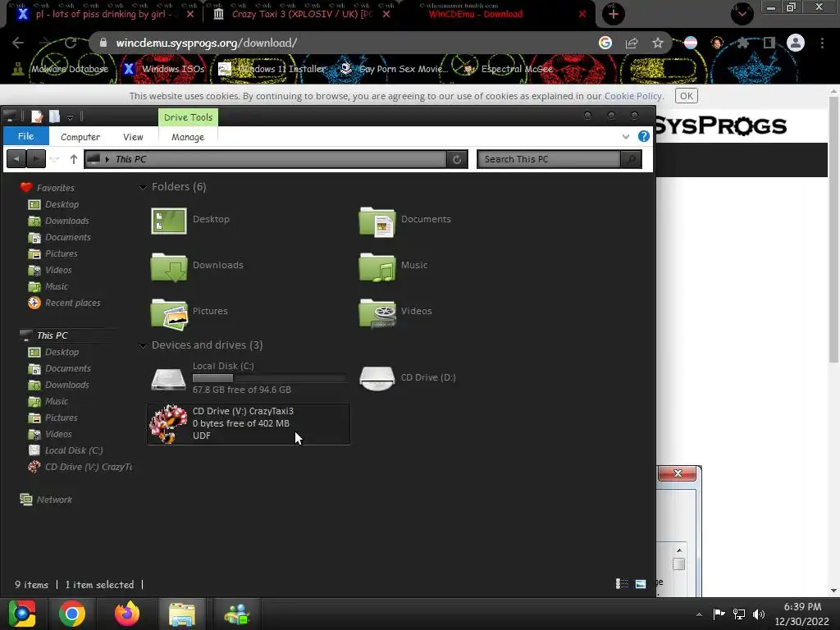
Task: Reload the Chrome page
Action: pos(71,43)
